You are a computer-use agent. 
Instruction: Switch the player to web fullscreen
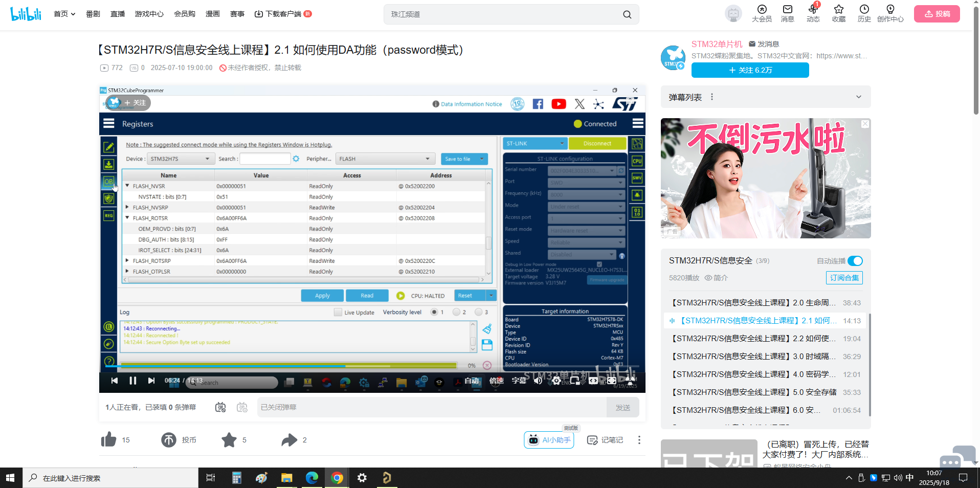(x=612, y=381)
